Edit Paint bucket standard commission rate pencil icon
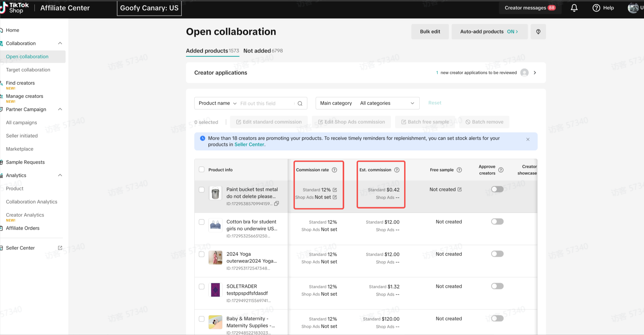 point(335,190)
